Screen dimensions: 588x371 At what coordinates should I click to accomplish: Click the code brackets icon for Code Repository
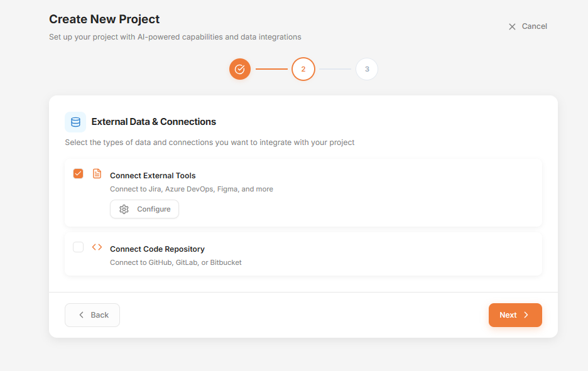point(97,247)
